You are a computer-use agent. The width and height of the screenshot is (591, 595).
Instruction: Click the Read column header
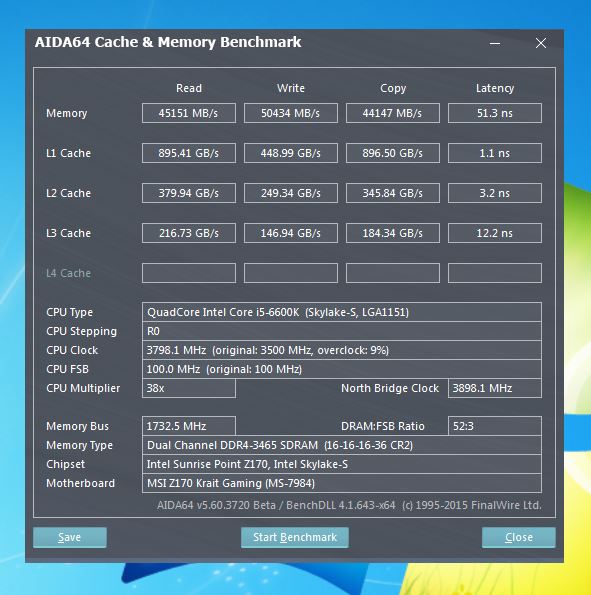pyautogui.click(x=189, y=88)
